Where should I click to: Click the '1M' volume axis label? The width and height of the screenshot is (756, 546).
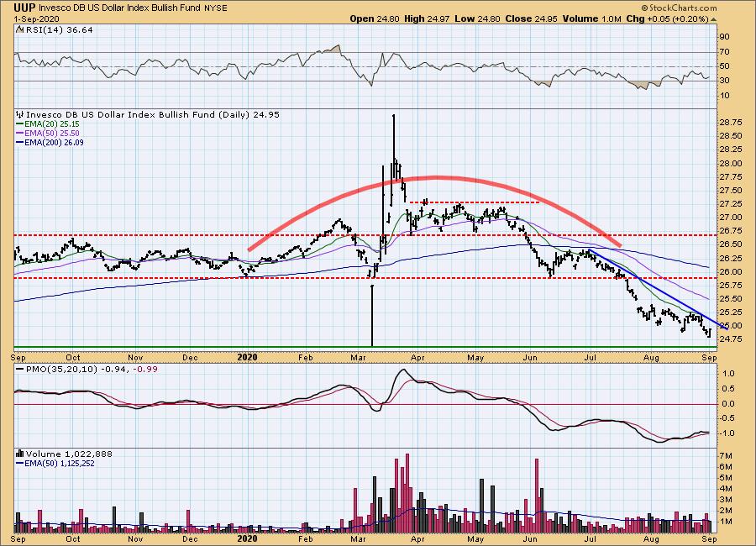[x=726, y=522]
